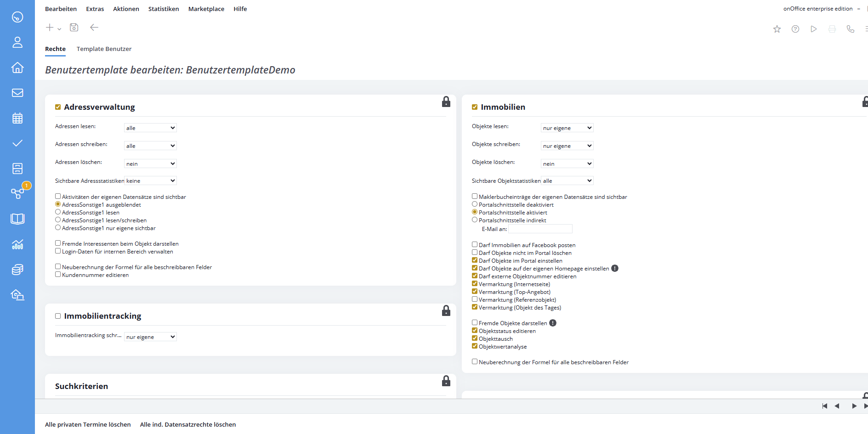This screenshot has height=434, width=868.
Task: Click 'Alle ind. Datensatzrechte löschen' button
Action: (188, 424)
